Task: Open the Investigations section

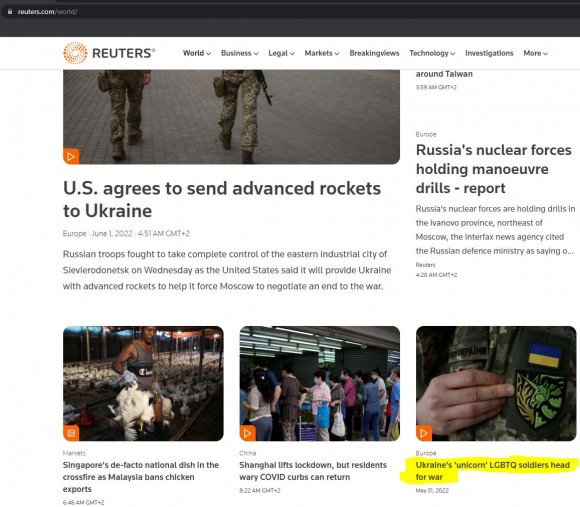Action: tap(489, 53)
